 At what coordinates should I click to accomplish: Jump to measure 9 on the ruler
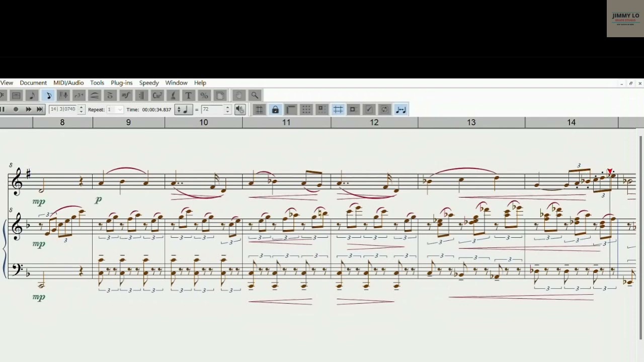(128, 122)
